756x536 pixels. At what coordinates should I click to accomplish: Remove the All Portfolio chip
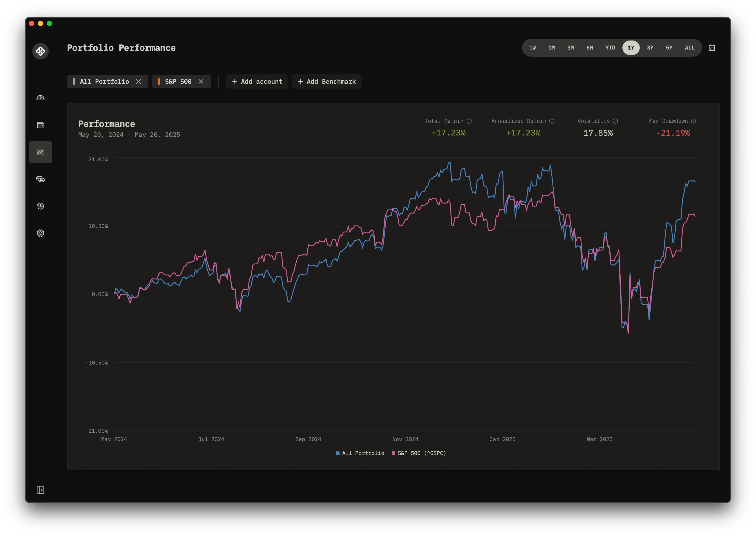139,81
